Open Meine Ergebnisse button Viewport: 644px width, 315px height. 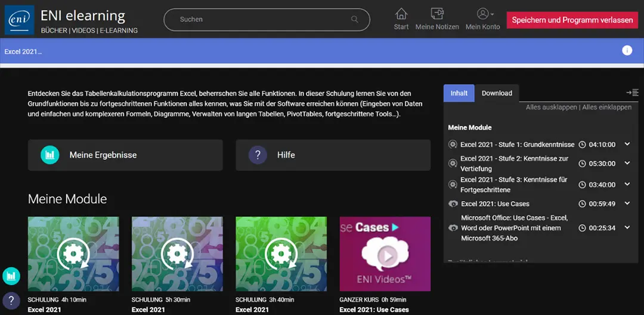point(125,155)
